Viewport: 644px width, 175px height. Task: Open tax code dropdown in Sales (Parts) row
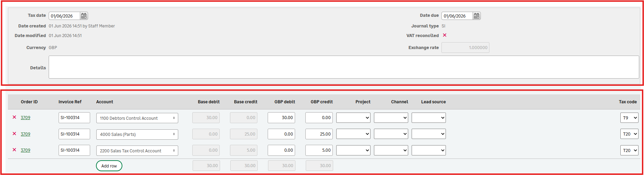tap(629, 134)
